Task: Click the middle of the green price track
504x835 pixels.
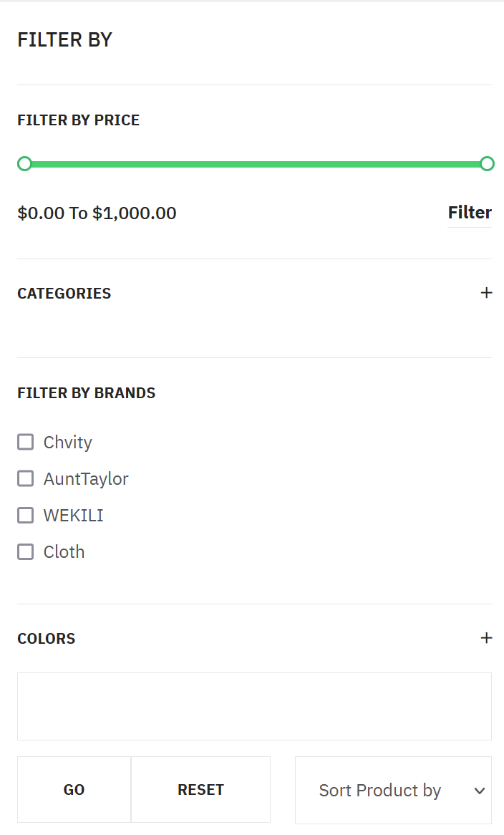Action: click(x=256, y=164)
